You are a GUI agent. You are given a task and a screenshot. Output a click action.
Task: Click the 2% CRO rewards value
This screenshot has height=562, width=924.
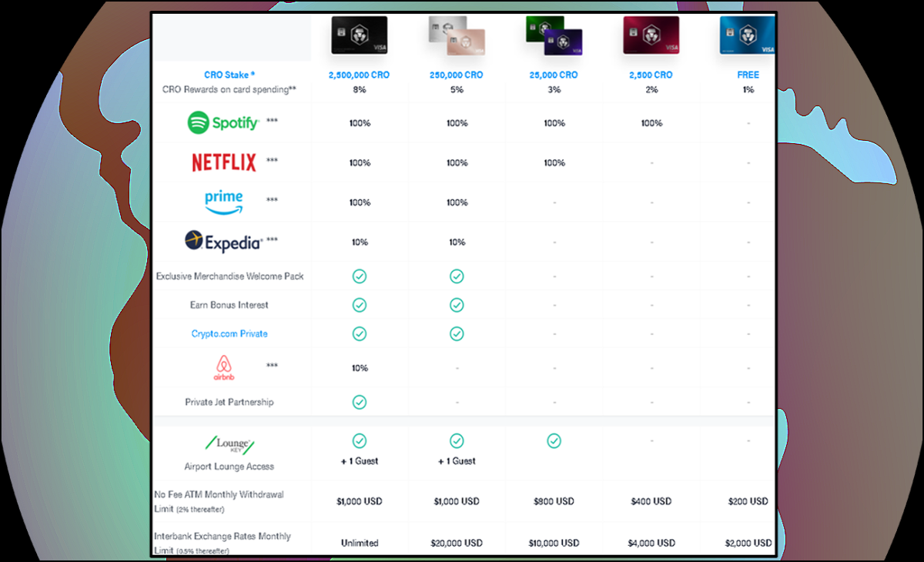(x=651, y=90)
